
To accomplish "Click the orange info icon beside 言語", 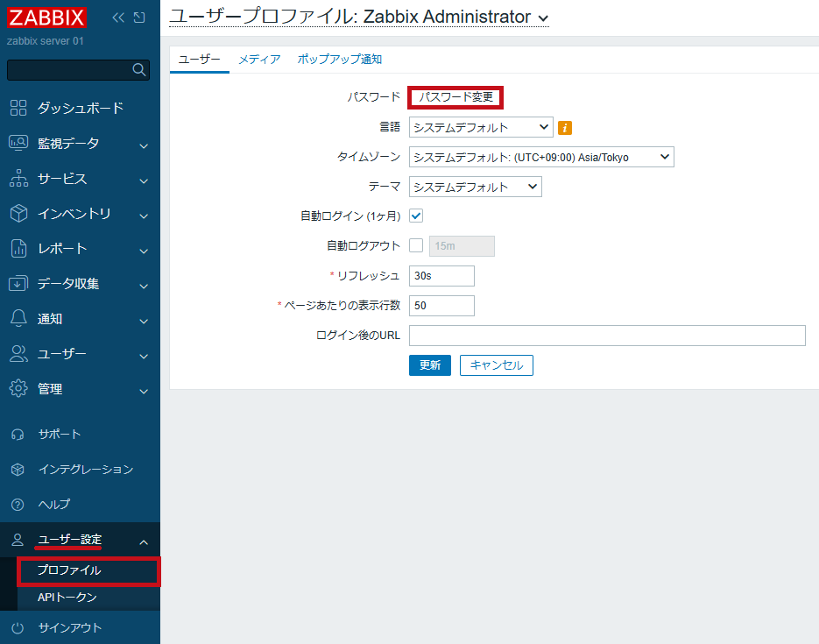I will click(x=565, y=128).
